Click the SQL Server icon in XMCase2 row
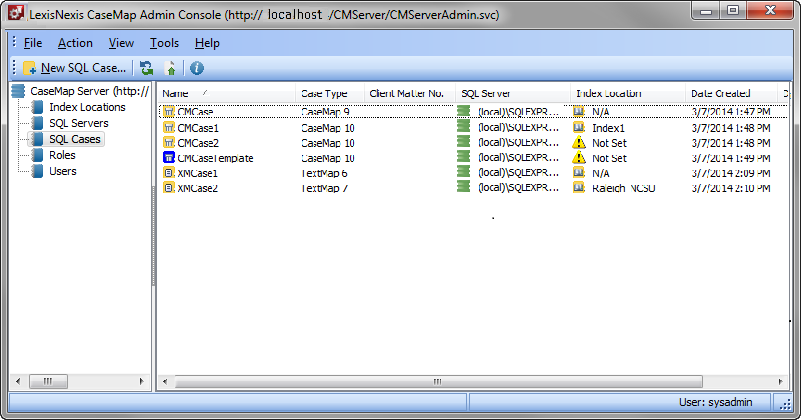The width and height of the screenshot is (801, 420). point(463,187)
